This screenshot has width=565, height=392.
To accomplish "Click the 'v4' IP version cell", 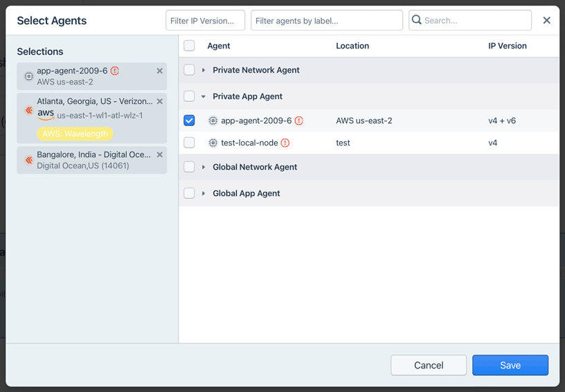I will (x=492, y=143).
